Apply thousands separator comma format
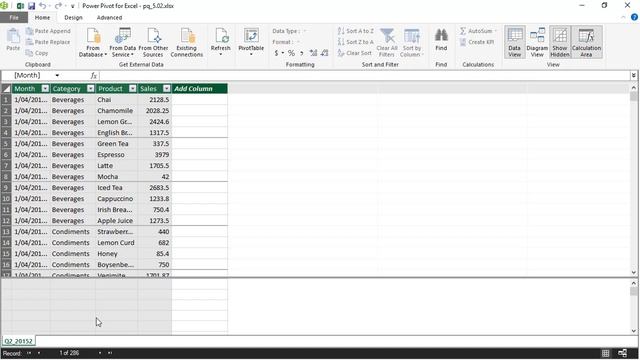Viewport: 640px width, 360px height. point(302,53)
